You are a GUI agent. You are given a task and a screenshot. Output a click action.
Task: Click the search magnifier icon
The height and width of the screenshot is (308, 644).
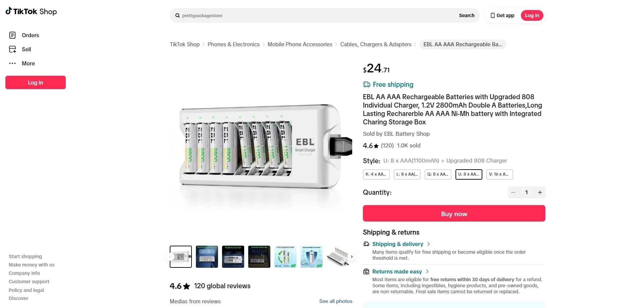[177, 15]
